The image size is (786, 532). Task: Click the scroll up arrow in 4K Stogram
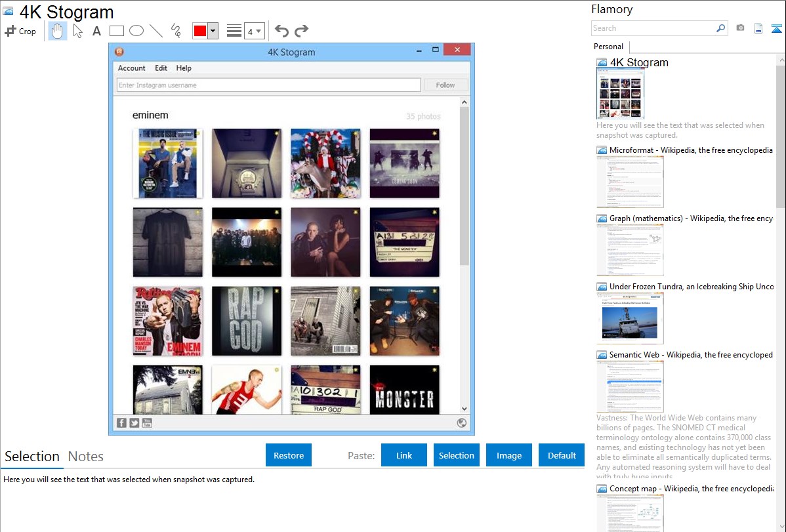464,102
